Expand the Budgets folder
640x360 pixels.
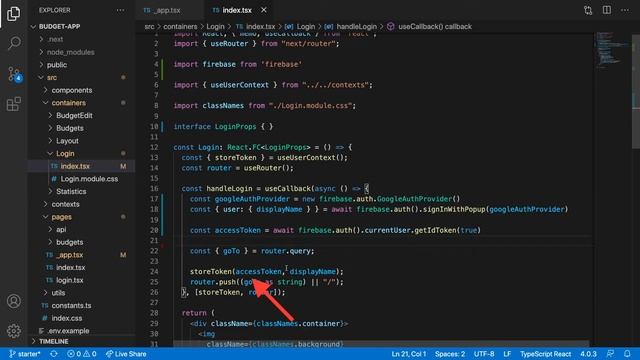tap(82, 128)
